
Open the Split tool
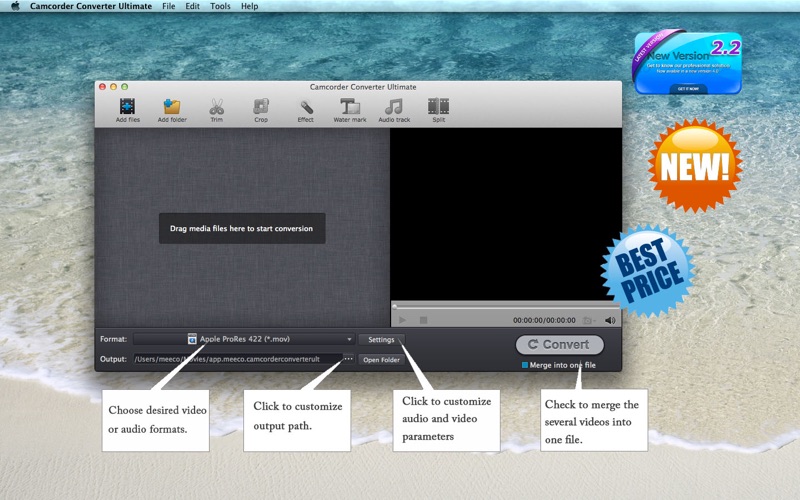[438, 110]
